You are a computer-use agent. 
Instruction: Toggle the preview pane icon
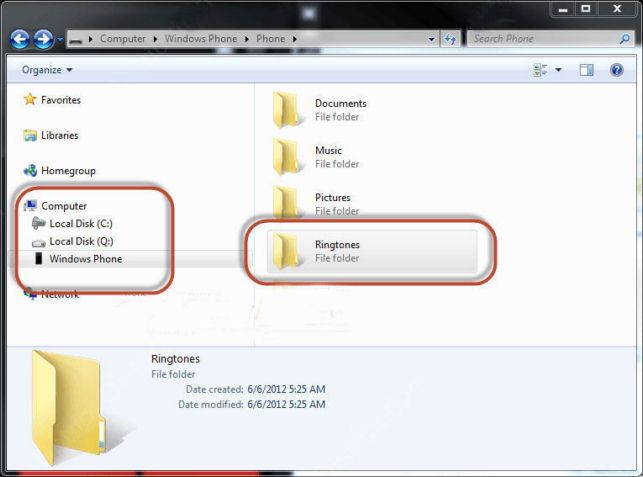pyautogui.click(x=586, y=70)
